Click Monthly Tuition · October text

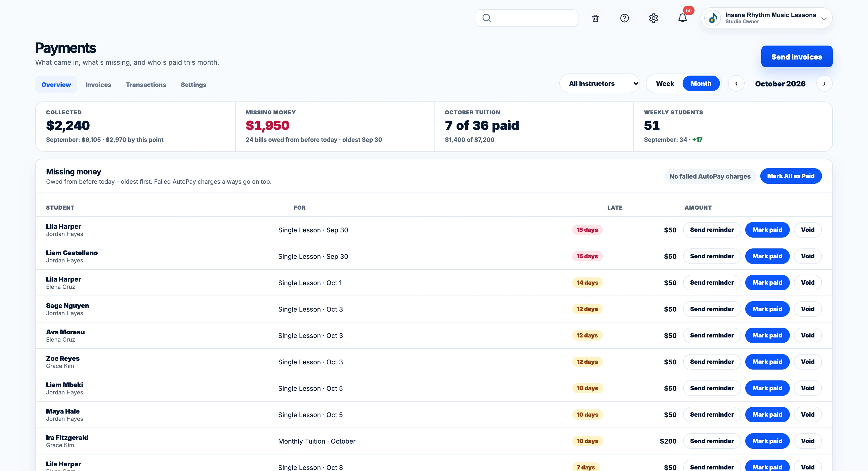pyautogui.click(x=316, y=441)
